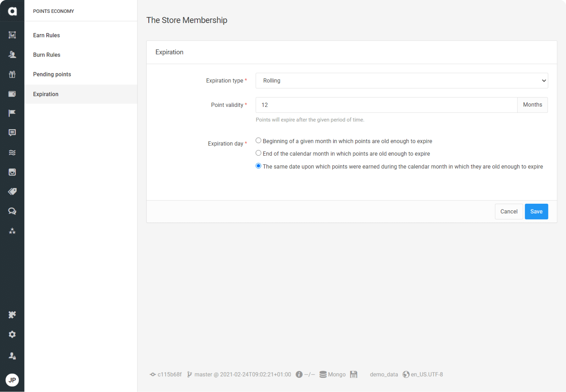Select the price tag icon
566x392 pixels.
point(12,191)
